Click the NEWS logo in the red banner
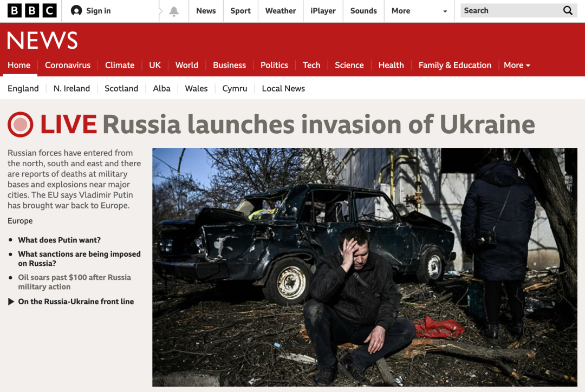The image size is (585, 392). point(42,40)
